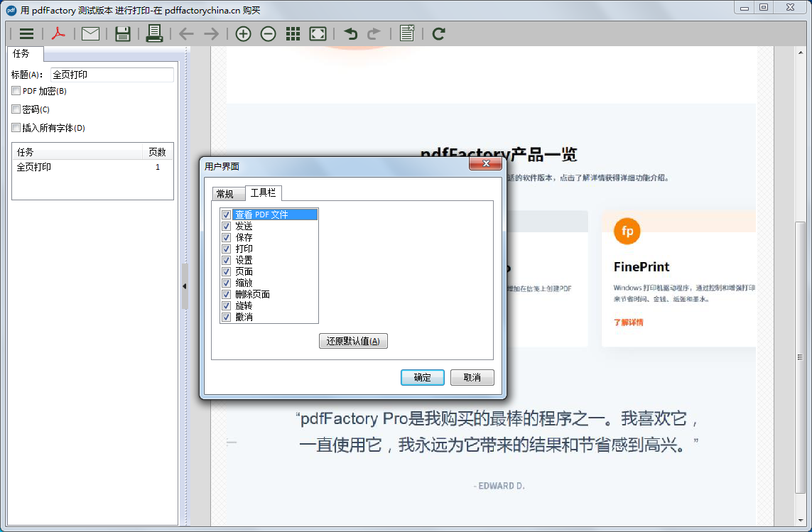Toggle the PDF 加密 checkbox
This screenshot has width=812, height=532.
16,91
